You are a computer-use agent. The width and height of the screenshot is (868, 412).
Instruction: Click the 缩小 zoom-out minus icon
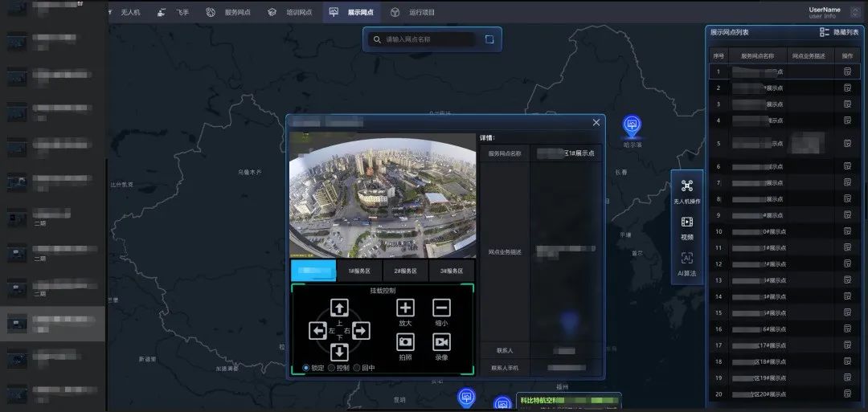pyautogui.click(x=441, y=308)
